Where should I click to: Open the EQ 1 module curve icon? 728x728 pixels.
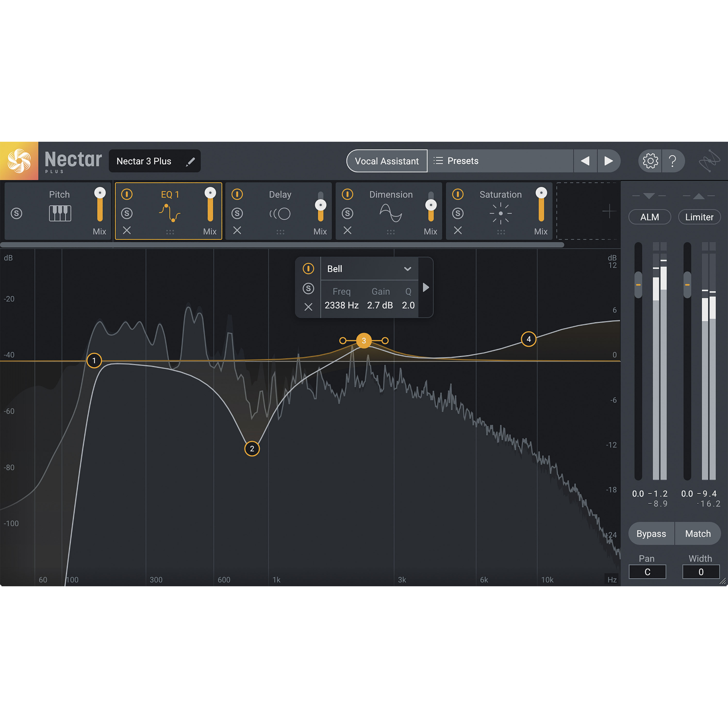(170, 213)
